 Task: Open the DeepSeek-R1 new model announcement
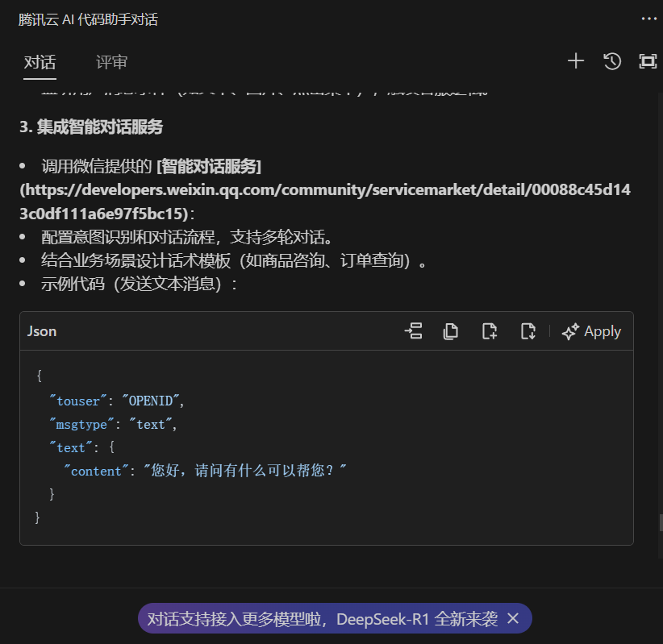pyautogui.click(x=322, y=619)
